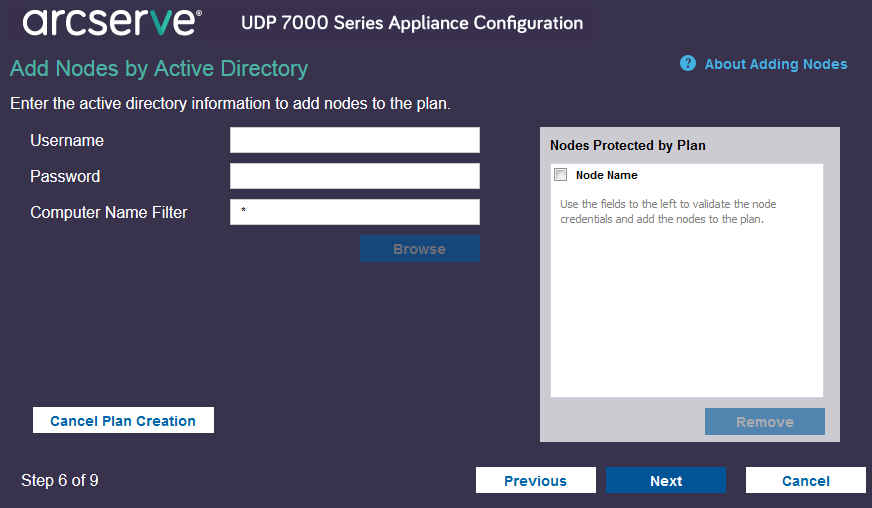Focus the Password input field
This screenshot has width=872, height=508.
coord(355,176)
